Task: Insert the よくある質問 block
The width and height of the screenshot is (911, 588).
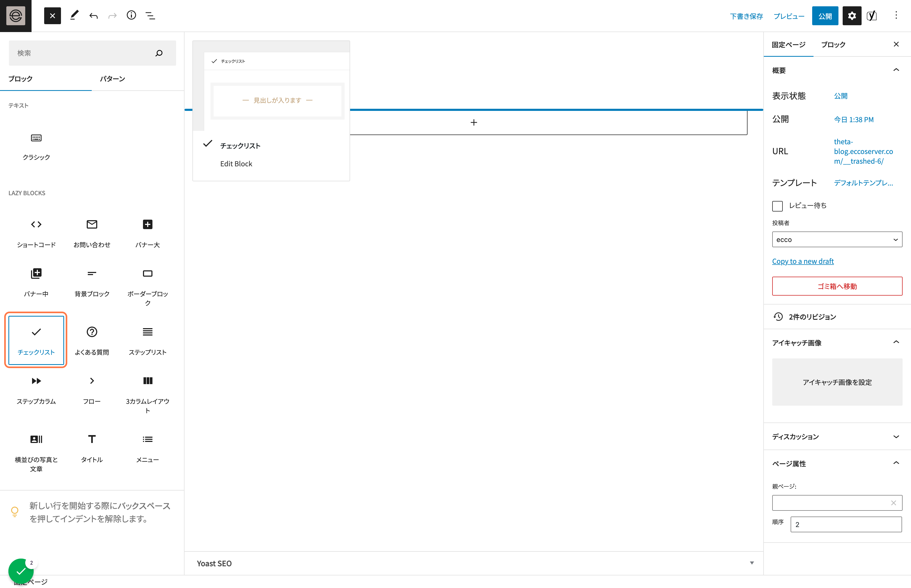Action: point(92,340)
